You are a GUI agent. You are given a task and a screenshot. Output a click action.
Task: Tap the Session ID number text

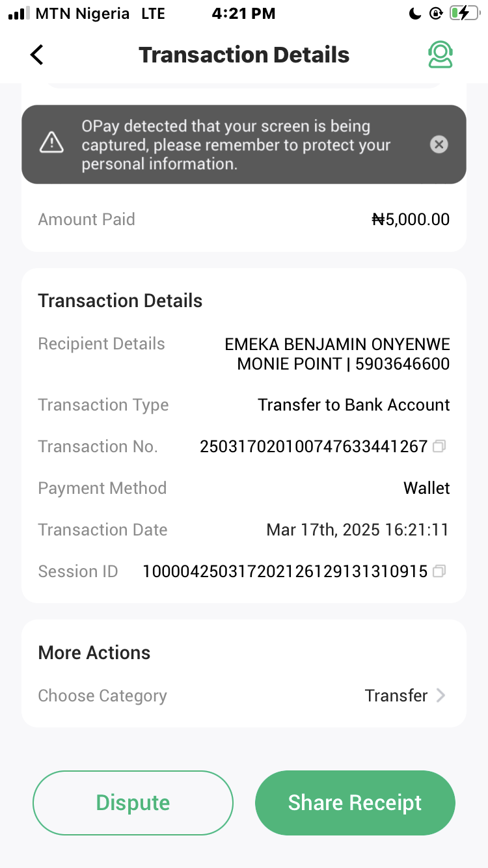(x=285, y=571)
